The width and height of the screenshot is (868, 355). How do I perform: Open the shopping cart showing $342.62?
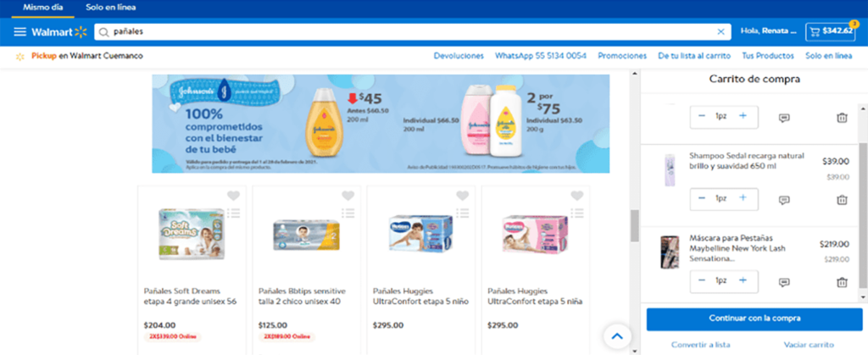831,31
